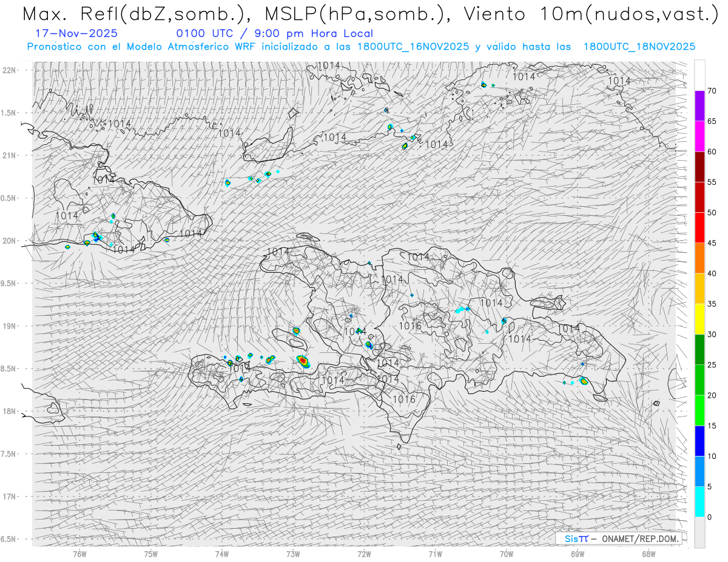Click the colorbar tick label '30'
The width and height of the screenshot is (728, 562).
click(712, 335)
